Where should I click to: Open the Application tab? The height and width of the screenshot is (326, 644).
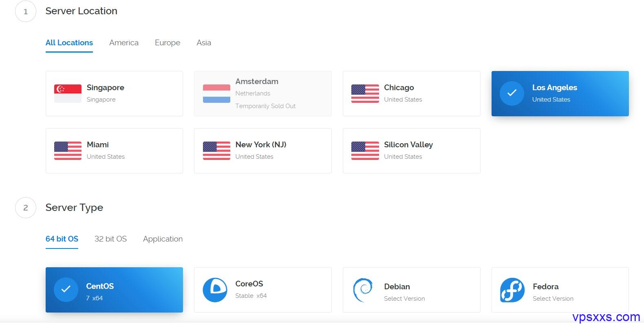(x=163, y=239)
